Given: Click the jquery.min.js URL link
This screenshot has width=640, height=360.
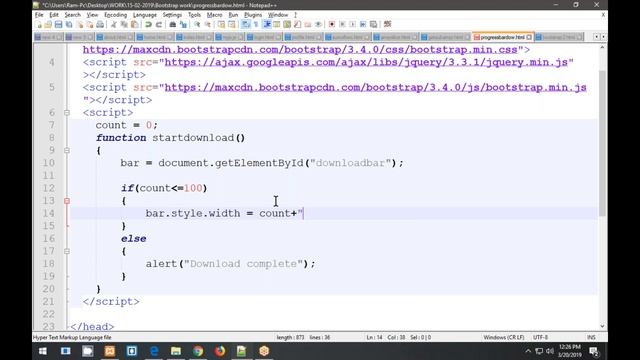Looking at the screenshot, I should (x=366, y=62).
